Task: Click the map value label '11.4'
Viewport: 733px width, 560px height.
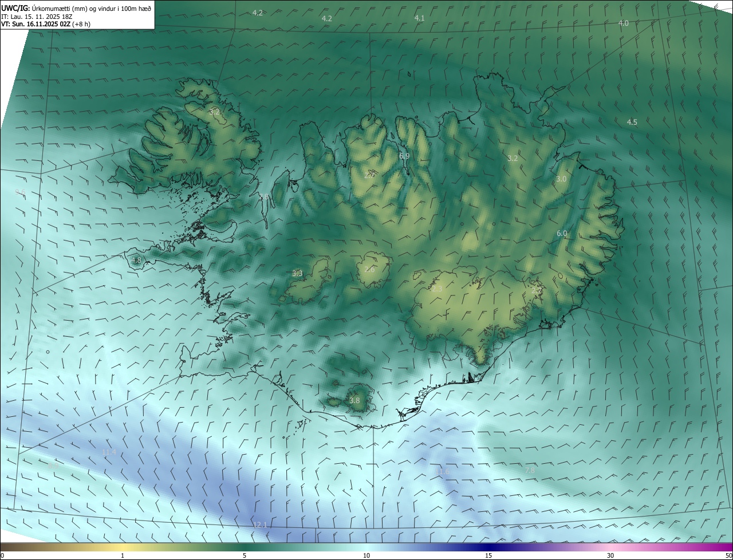Action: 109,452
